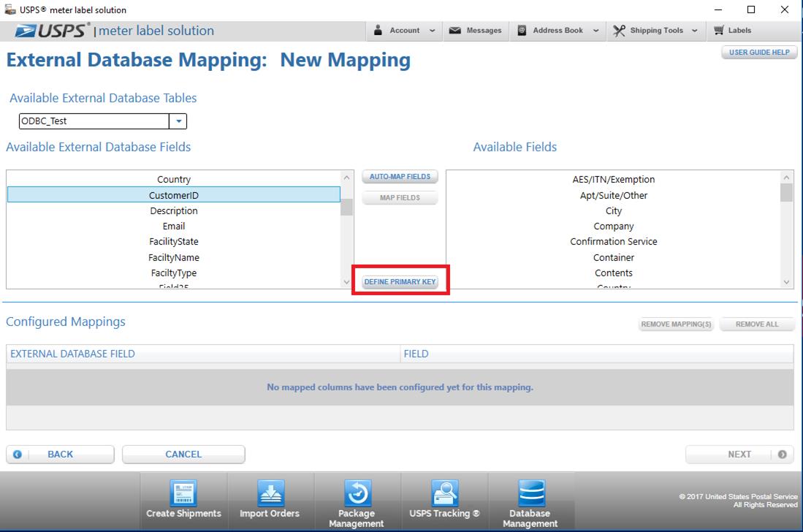Select City in Available Fields
Image resolution: width=803 pixels, height=532 pixels.
coord(614,210)
